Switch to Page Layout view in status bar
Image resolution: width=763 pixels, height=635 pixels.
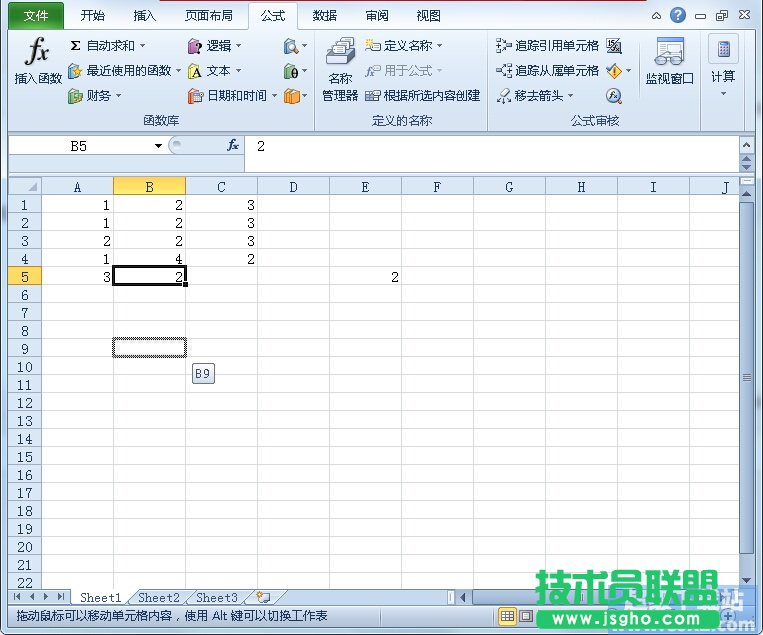click(x=526, y=616)
